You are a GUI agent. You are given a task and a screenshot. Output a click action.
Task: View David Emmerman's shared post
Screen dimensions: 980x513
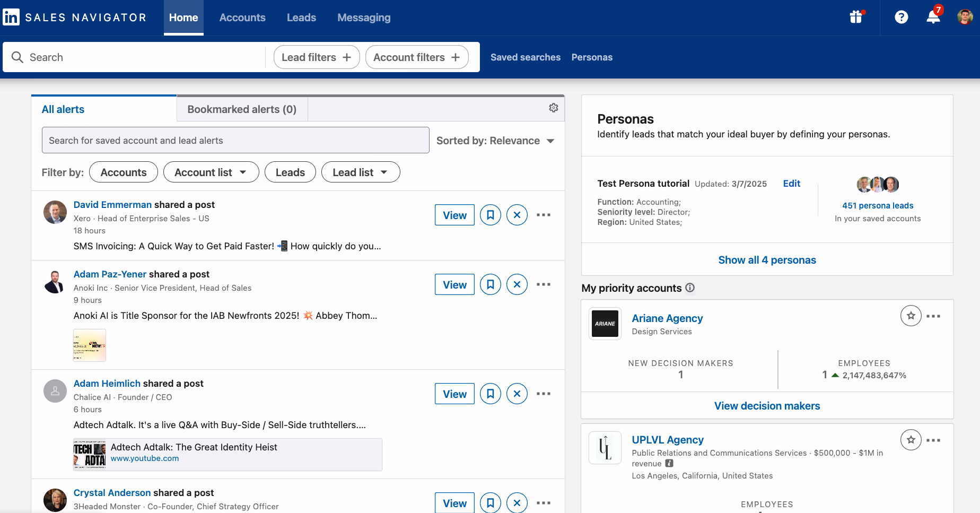coord(454,215)
